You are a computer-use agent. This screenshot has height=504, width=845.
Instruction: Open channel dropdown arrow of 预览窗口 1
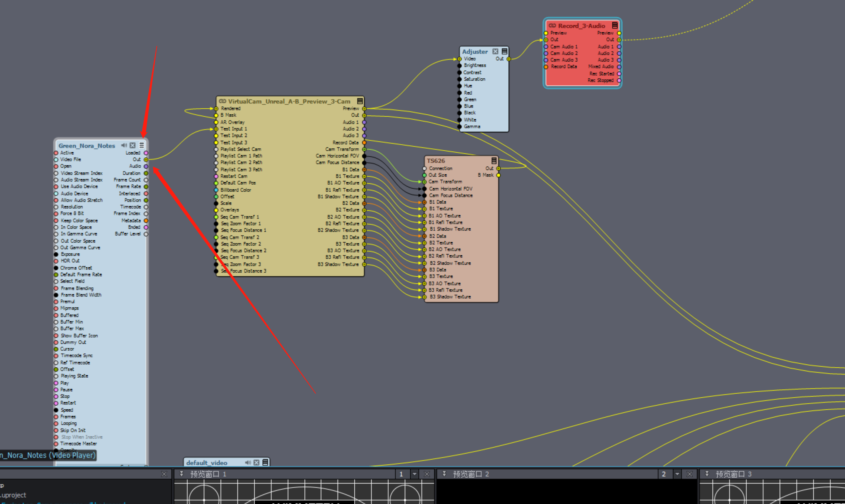[x=415, y=474]
